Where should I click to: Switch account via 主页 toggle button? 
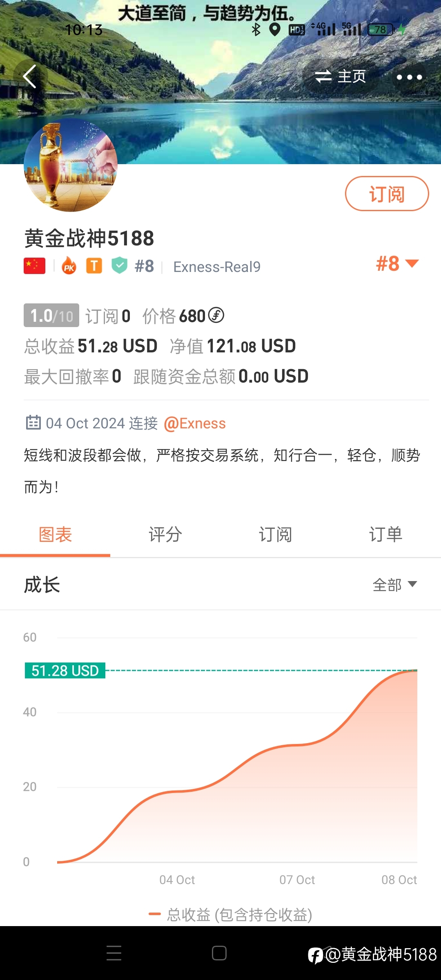click(x=341, y=76)
